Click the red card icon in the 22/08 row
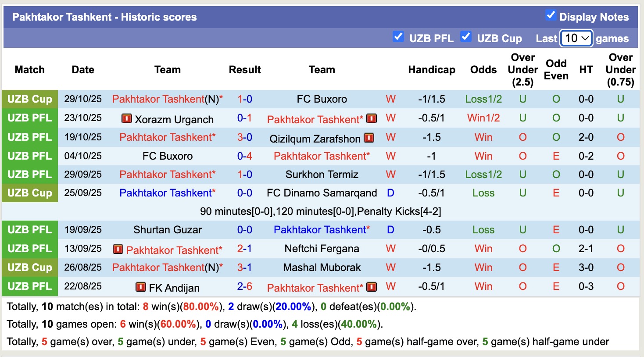The width and height of the screenshot is (644, 357). [x=372, y=287]
